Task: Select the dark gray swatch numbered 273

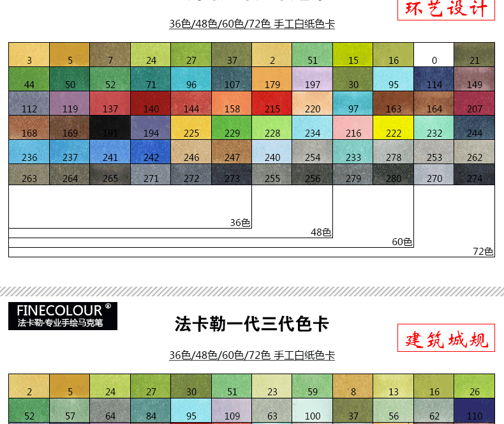Action: [x=232, y=174]
